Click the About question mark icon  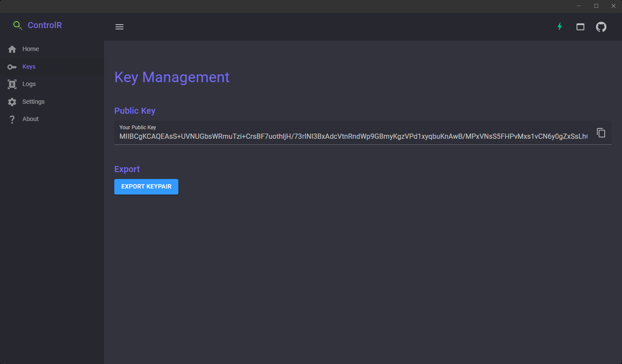pyautogui.click(x=12, y=119)
